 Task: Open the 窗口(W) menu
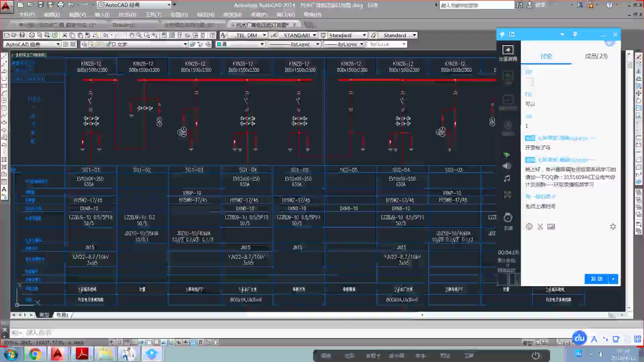pyautogui.click(x=285, y=15)
